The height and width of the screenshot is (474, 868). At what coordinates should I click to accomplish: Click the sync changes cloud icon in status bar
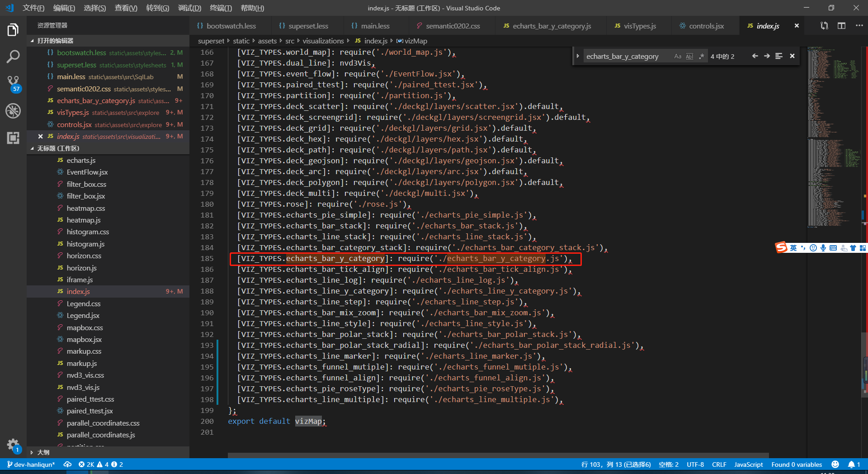coord(67,465)
